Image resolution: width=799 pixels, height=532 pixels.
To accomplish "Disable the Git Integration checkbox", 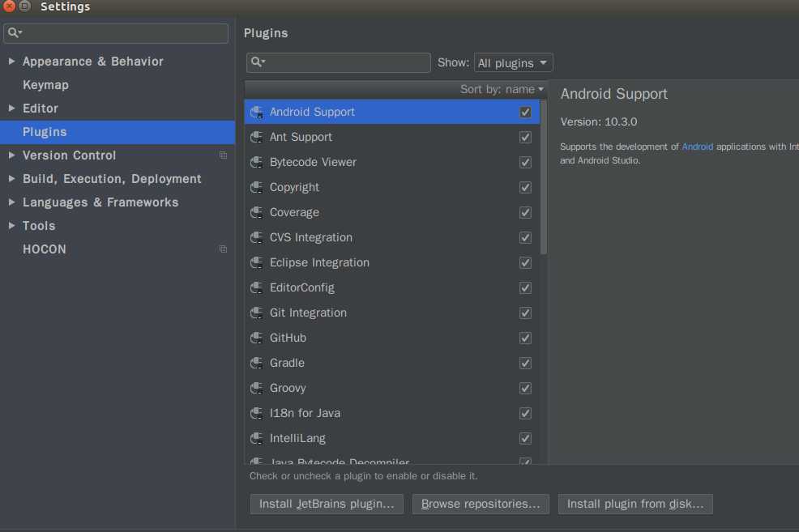I will 525,313.
